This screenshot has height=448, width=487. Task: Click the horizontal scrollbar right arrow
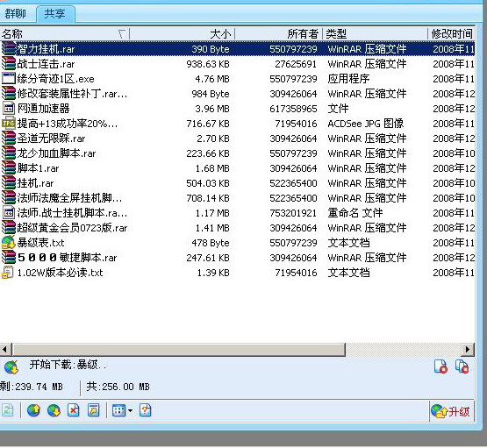pos(468,350)
